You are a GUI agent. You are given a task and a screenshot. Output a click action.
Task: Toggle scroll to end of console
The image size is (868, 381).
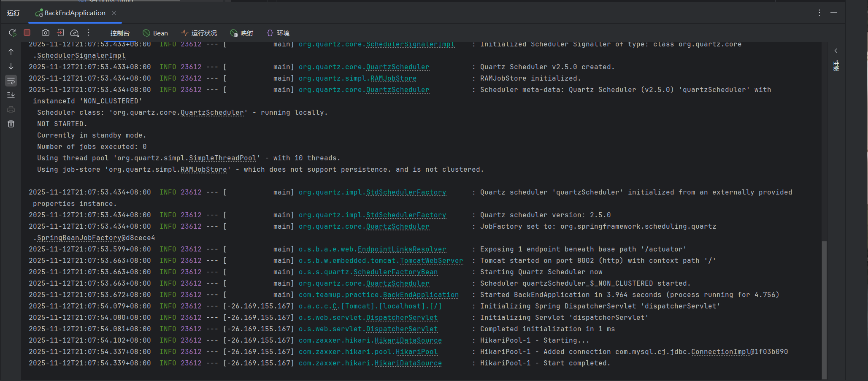click(x=11, y=95)
